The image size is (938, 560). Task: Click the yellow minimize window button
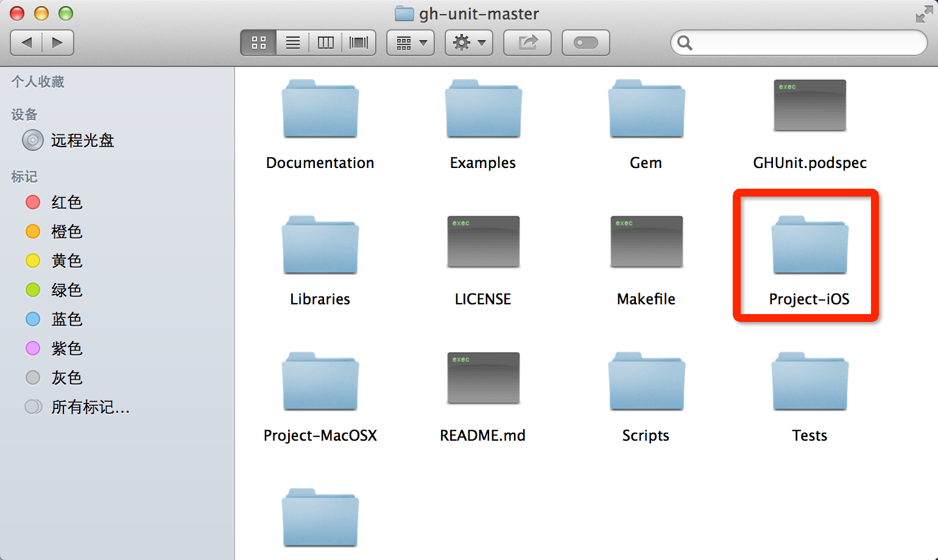[41, 13]
